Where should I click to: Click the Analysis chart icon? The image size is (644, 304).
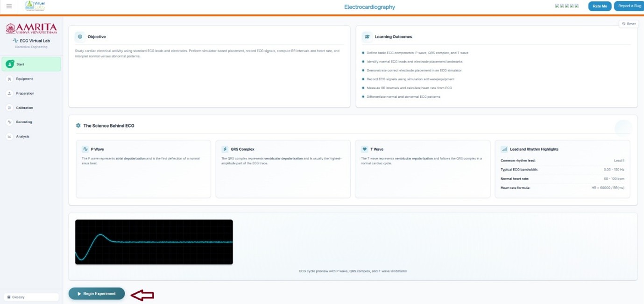(9, 137)
